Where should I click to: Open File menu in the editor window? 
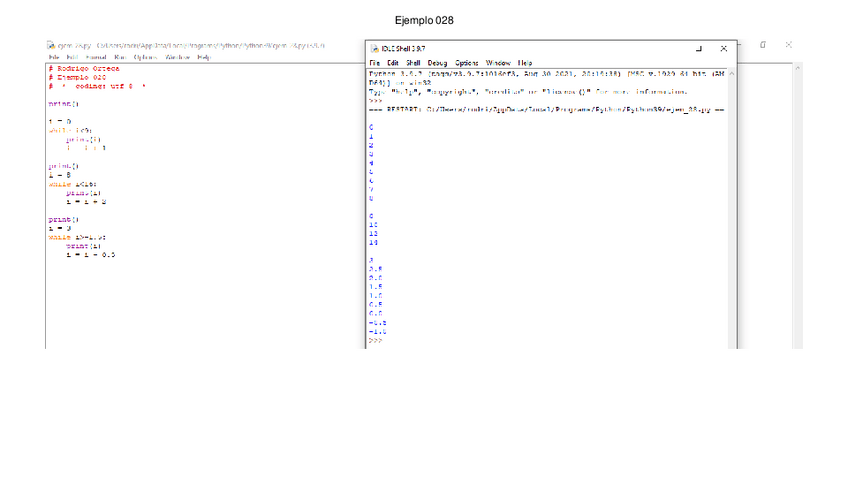[x=54, y=57]
